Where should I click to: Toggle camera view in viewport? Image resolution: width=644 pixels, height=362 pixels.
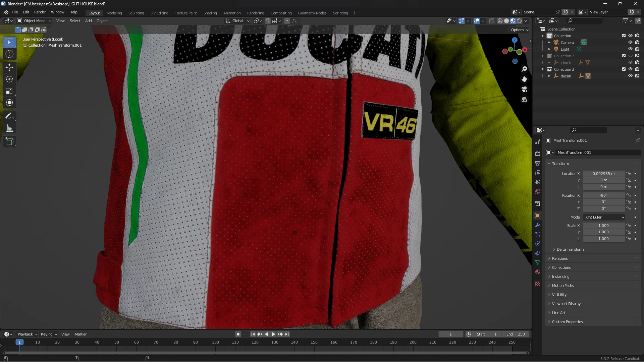point(524,89)
